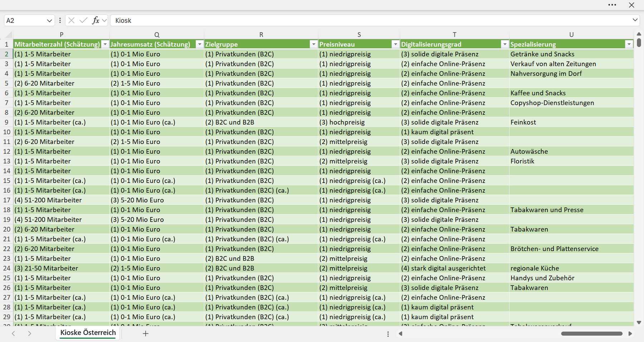This screenshot has height=342, width=644.
Task: Cancel the formula bar entry with X icon
Action: (72, 20)
